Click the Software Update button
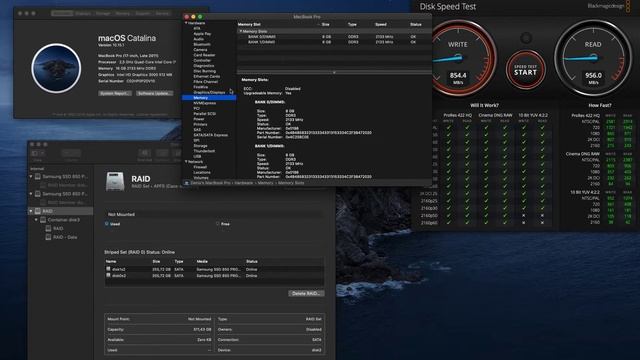Screen dimensions: 640x360 click(x=154, y=93)
